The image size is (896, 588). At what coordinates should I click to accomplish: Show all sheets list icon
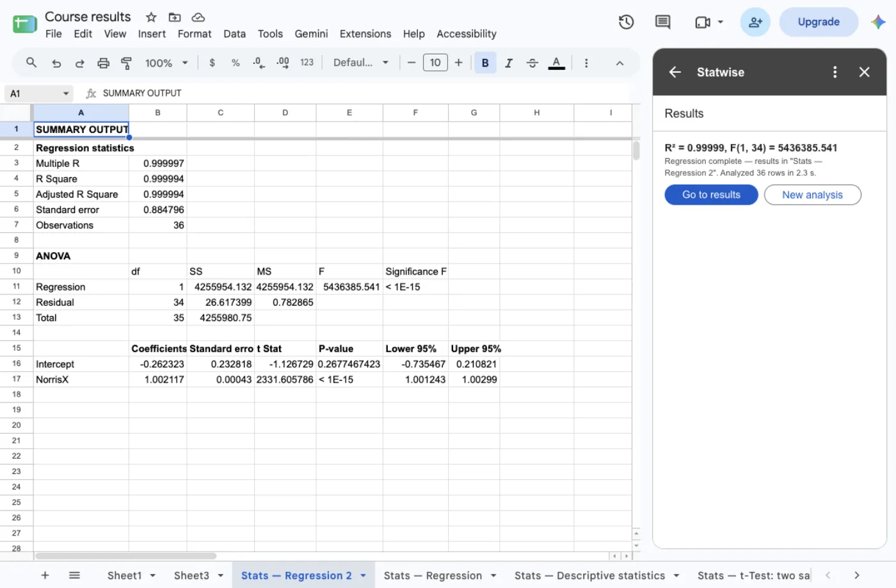[74, 575]
